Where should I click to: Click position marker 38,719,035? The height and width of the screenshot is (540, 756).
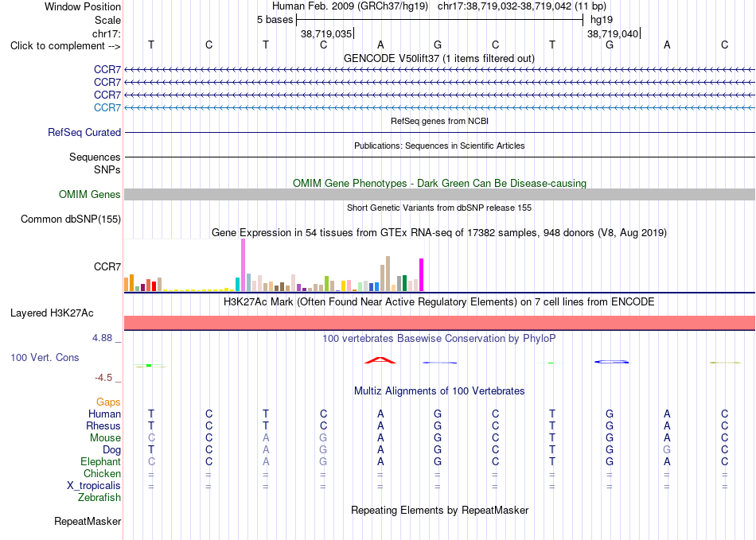click(326, 34)
